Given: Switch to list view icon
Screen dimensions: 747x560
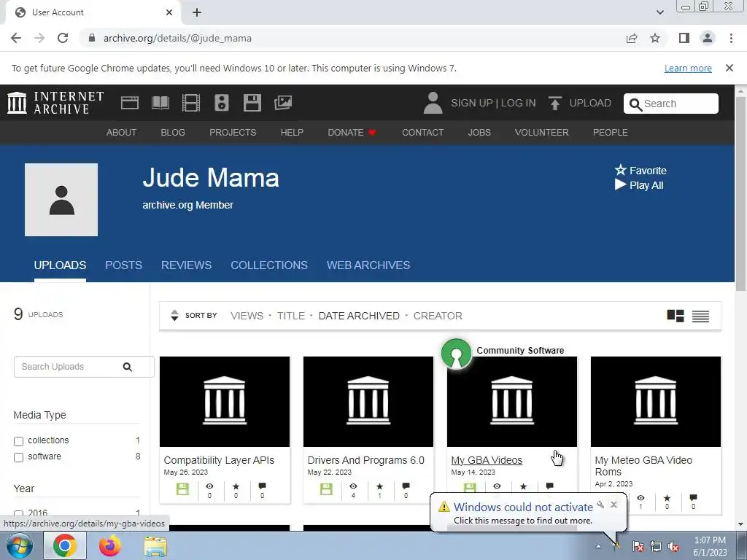Looking at the screenshot, I should (x=700, y=316).
